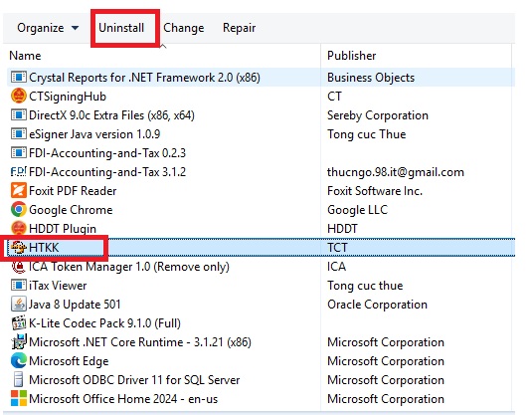Click the Change button in toolbar

click(184, 28)
